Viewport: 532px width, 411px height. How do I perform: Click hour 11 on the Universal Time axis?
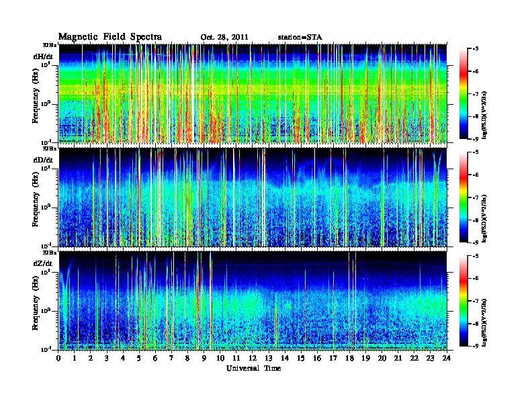[236, 358]
